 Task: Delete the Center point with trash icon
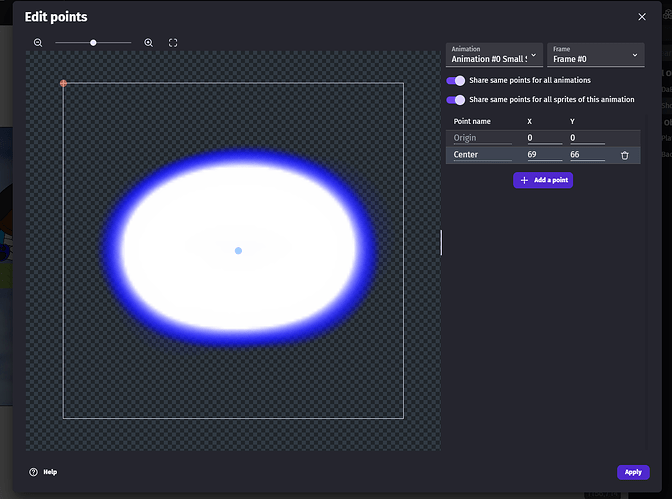[625, 155]
